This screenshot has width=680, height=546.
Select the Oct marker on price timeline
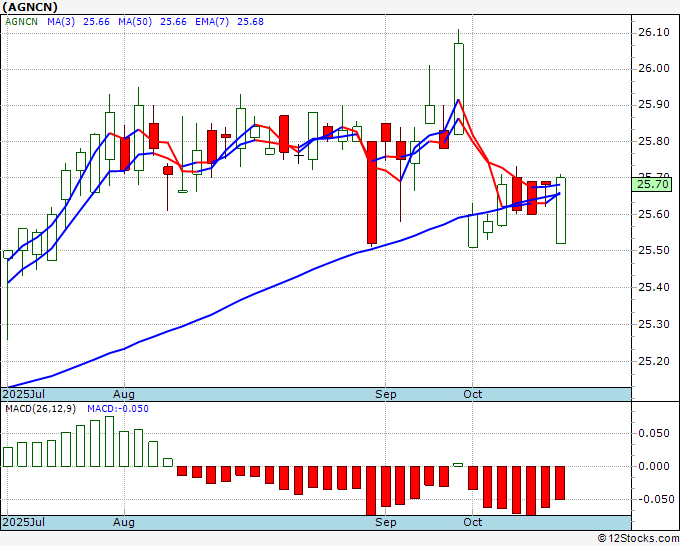[472, 394]
